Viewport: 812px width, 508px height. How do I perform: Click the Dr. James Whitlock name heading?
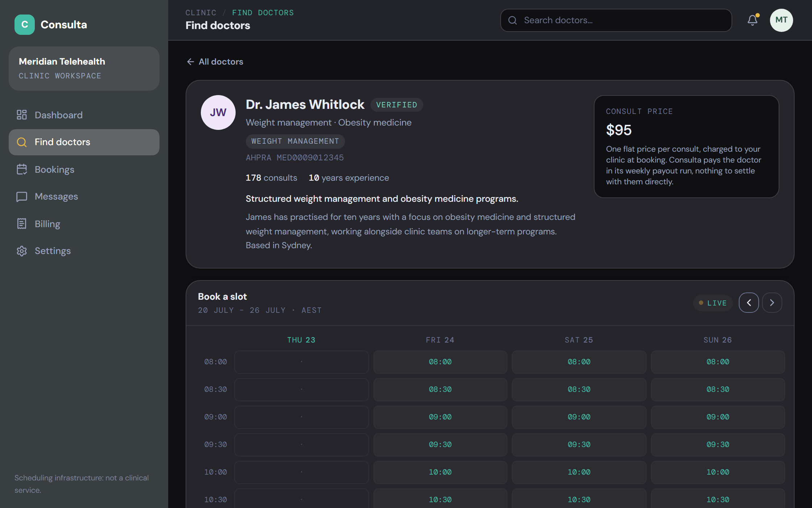[x=305, y=105]
